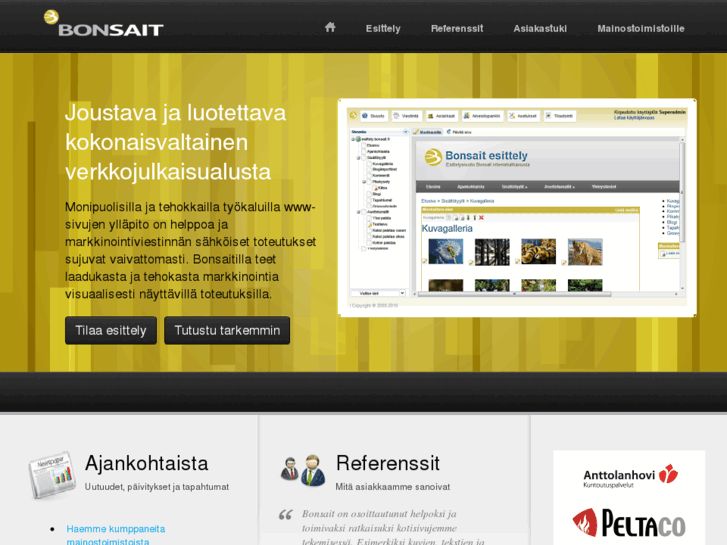727x545 pixels.
Task: Click the Peltaco logo
Action: pyautogui.click(x=629, y=523)
